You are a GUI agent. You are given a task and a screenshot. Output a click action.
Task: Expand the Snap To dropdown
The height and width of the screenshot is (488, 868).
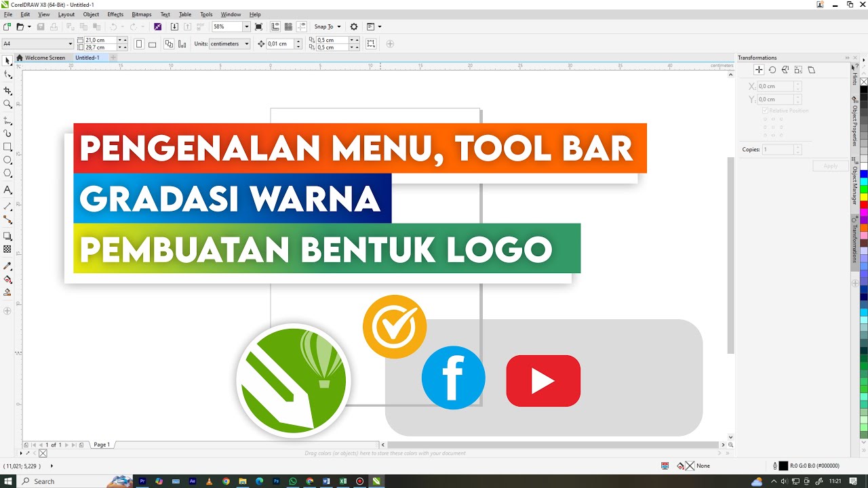[x=339, y=26]
